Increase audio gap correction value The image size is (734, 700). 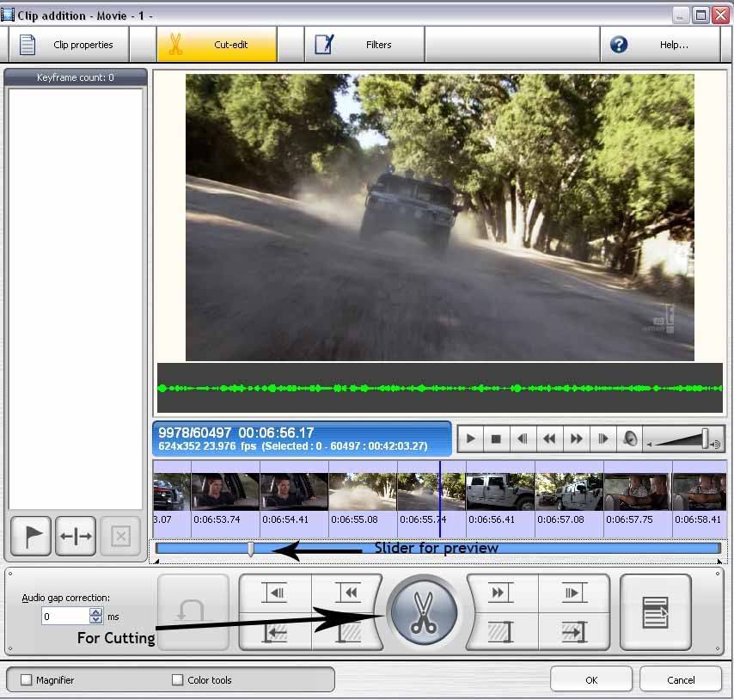[x=96, y=612]
